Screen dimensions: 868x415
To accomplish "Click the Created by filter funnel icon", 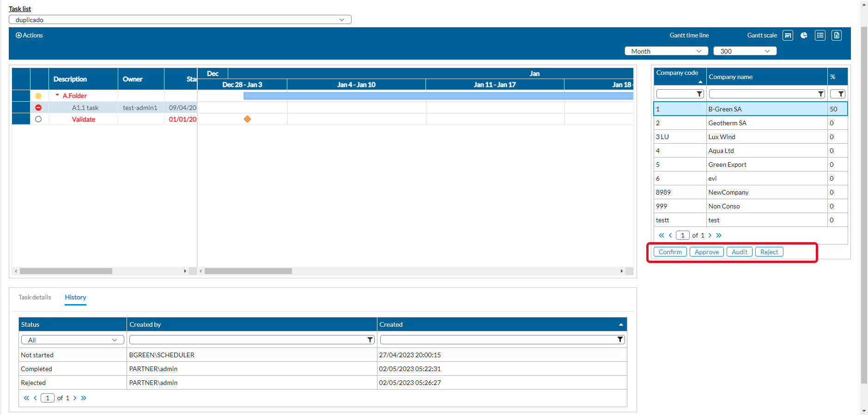I will coord(370,340).
